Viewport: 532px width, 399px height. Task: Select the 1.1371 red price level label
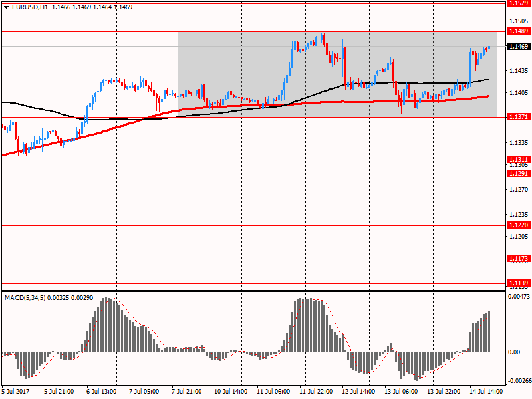click(x=519, y=117)
